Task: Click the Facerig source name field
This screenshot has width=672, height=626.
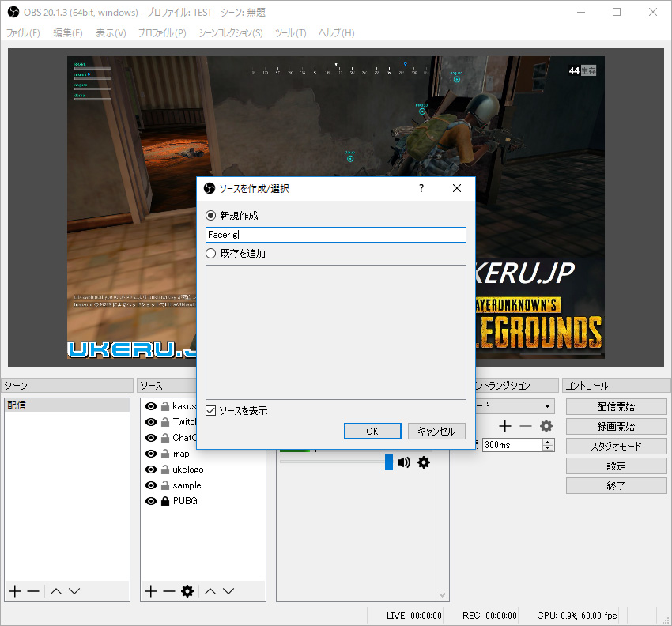Action: (x=335, y=235)
